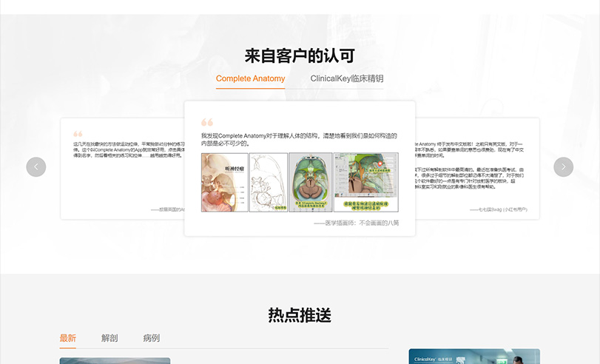Open the Complete Anatomy app screenshot thumbnail

pyautogui.click(x=365, y=183)
